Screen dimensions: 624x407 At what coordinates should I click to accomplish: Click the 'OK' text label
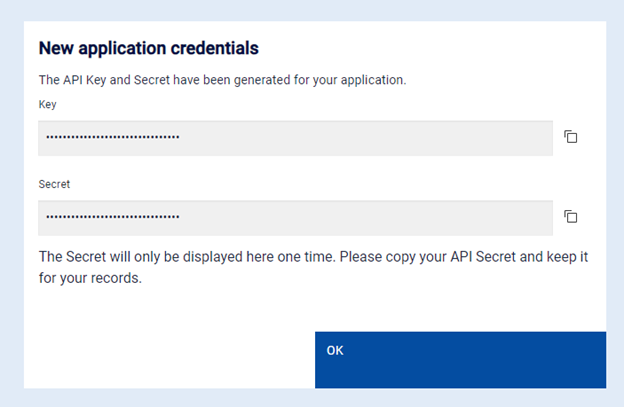tap(335, 350)
